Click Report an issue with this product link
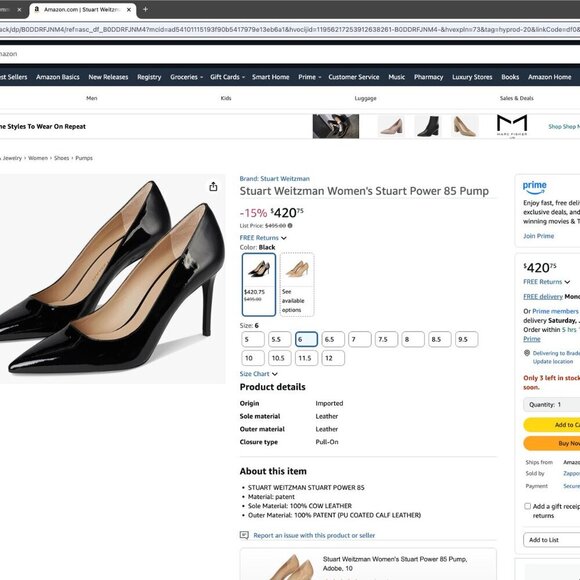Screen dimensions: 580x580 coord(314,535)
